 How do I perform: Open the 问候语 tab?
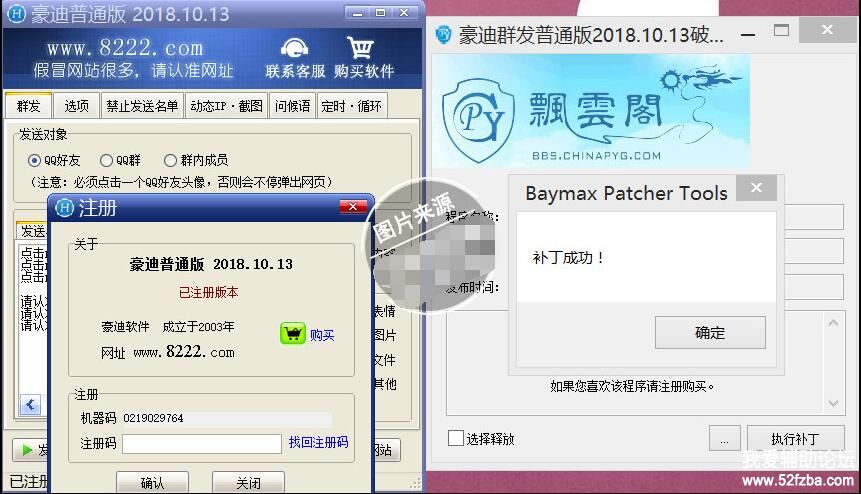292,105
